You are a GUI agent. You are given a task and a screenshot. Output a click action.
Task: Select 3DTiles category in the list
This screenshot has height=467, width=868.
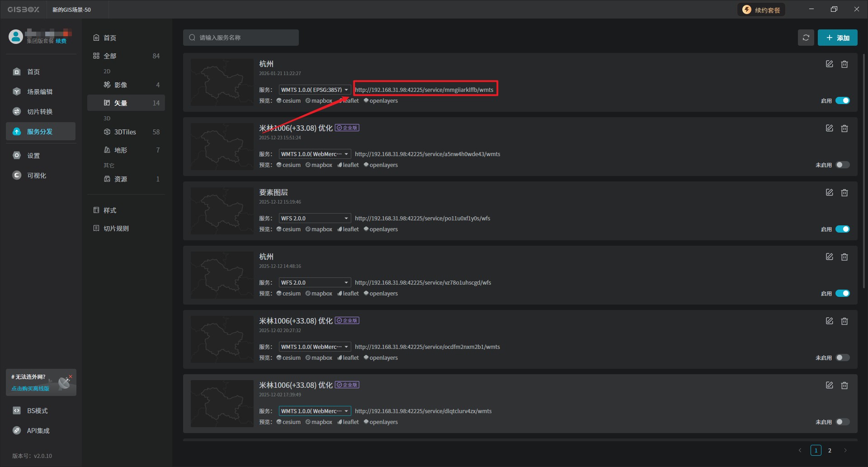point(125,132)
